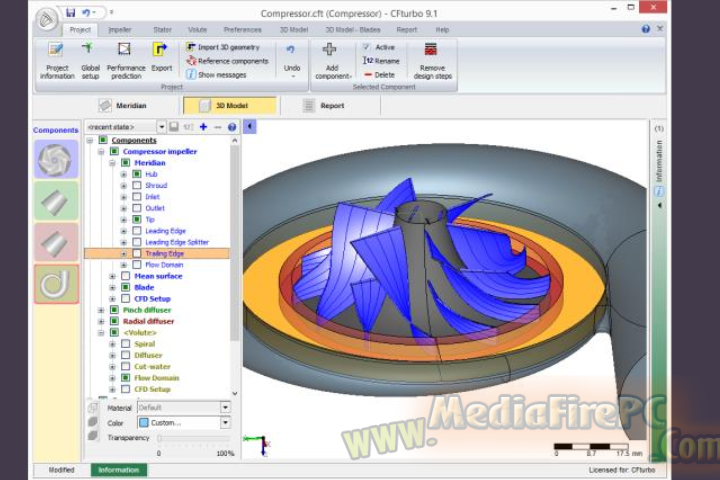
Task: Open the help icon at ribbon right
Action: pyautogui.click(x=646, y=29)
